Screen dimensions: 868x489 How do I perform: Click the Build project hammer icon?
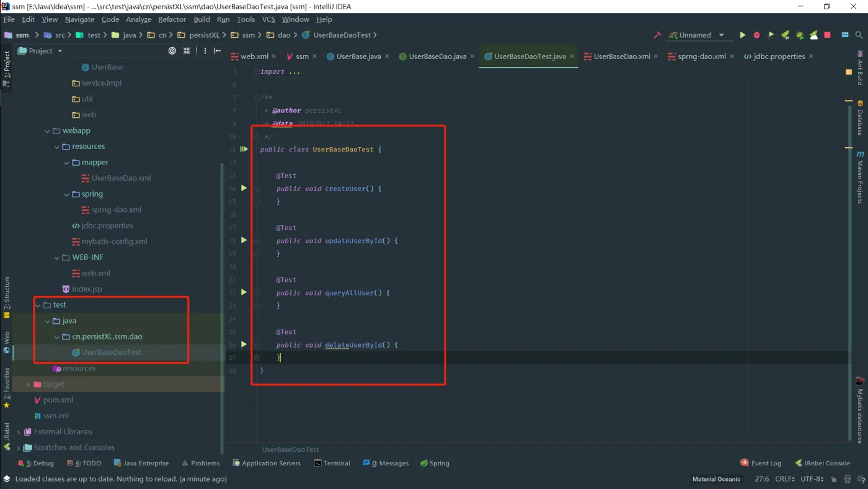(x=657, y=35)
